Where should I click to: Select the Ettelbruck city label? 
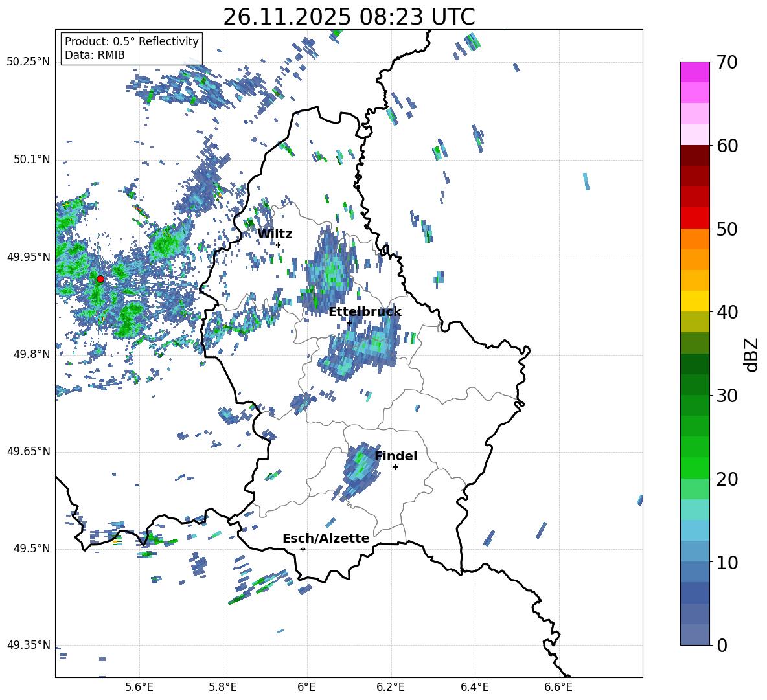[365, 312]
